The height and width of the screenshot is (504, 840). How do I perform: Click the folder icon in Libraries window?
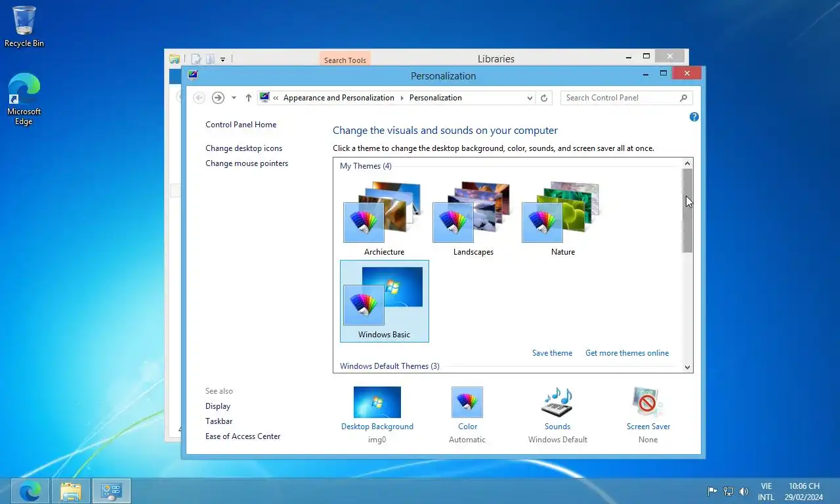tap(175, 59)
